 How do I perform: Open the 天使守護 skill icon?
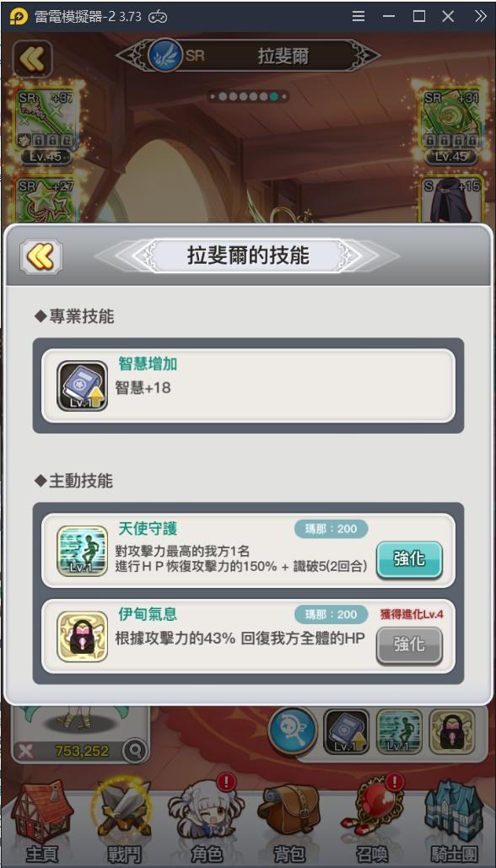click(x=82, y=551)
